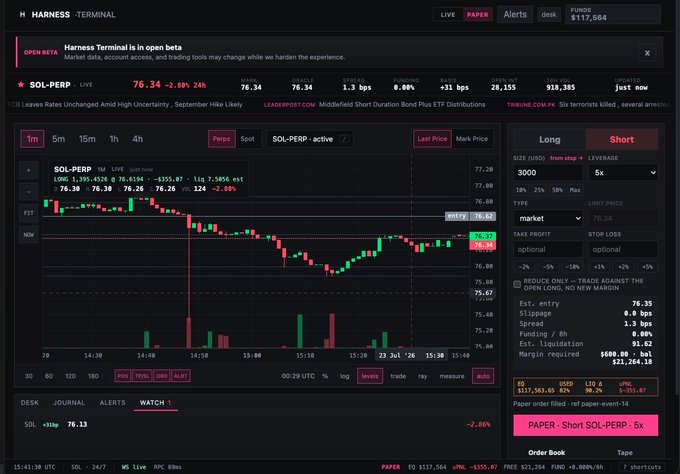Select the 5m timeframe
Image resolution: width=680 pixels, height=474 pixels.
click(58, 139)
